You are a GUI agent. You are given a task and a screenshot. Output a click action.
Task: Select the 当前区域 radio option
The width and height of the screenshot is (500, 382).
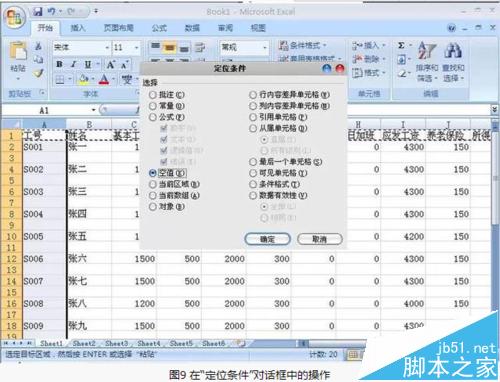pyautogui.click(x=153, y=184)
